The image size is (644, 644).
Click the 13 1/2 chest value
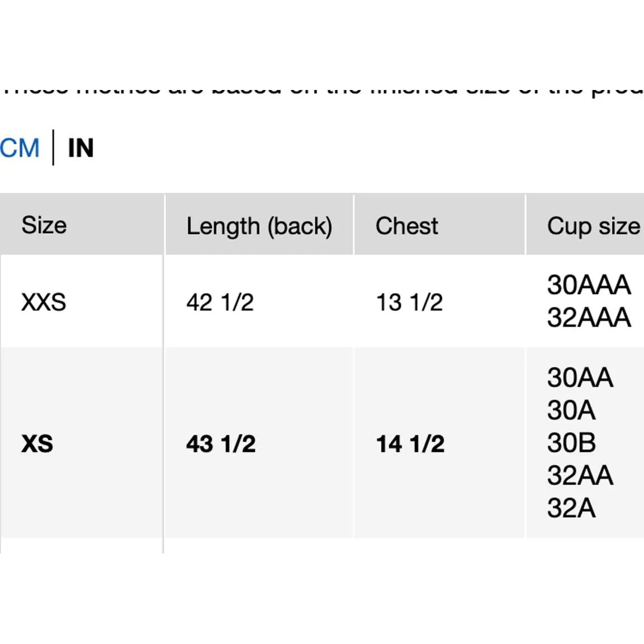click(409, 302)
